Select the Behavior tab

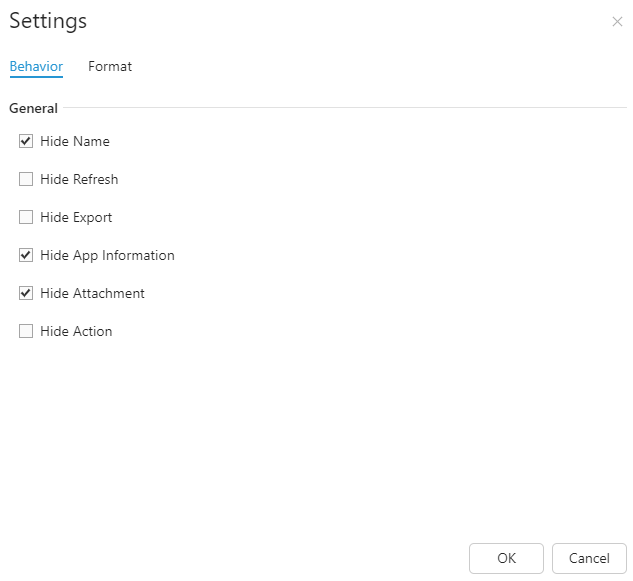pos(36,66)
